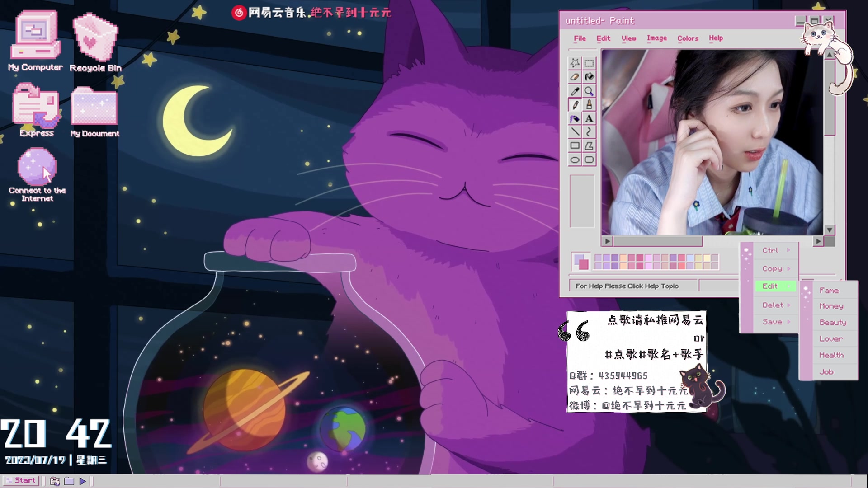
Task: Pick the Eyedropper color picker tool
Action: [x=575, y=91]
